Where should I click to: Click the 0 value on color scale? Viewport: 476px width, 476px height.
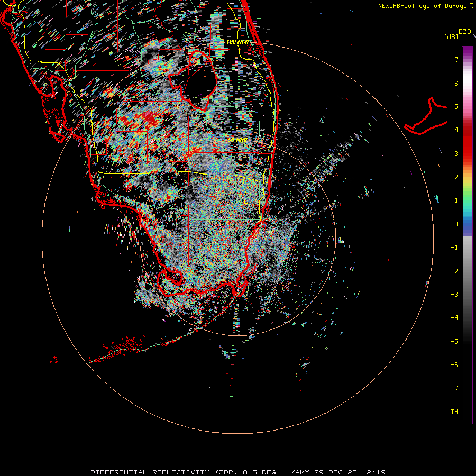[456, 224]
